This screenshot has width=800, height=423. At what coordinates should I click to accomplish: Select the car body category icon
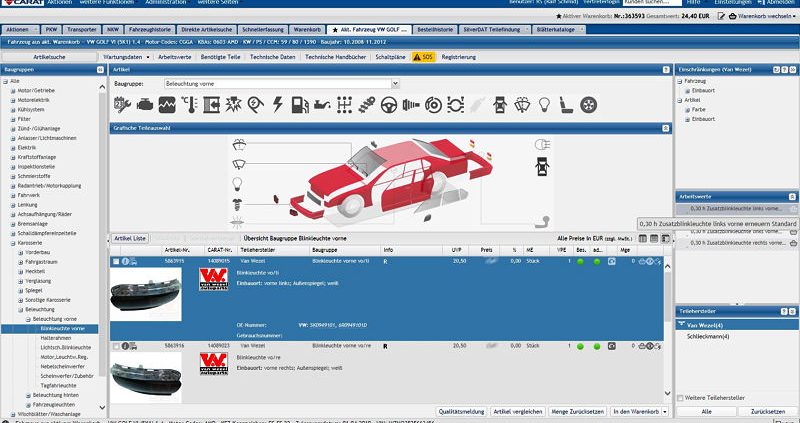click(500, 105)
